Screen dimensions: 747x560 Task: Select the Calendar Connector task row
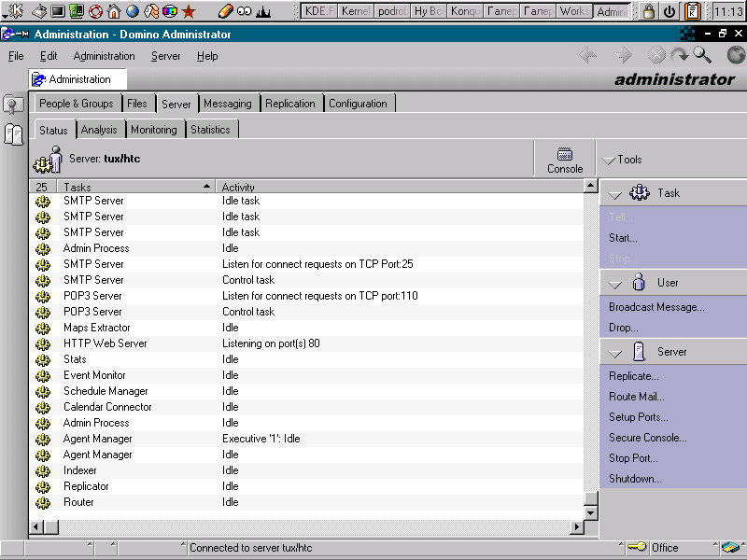coord(306,407)
